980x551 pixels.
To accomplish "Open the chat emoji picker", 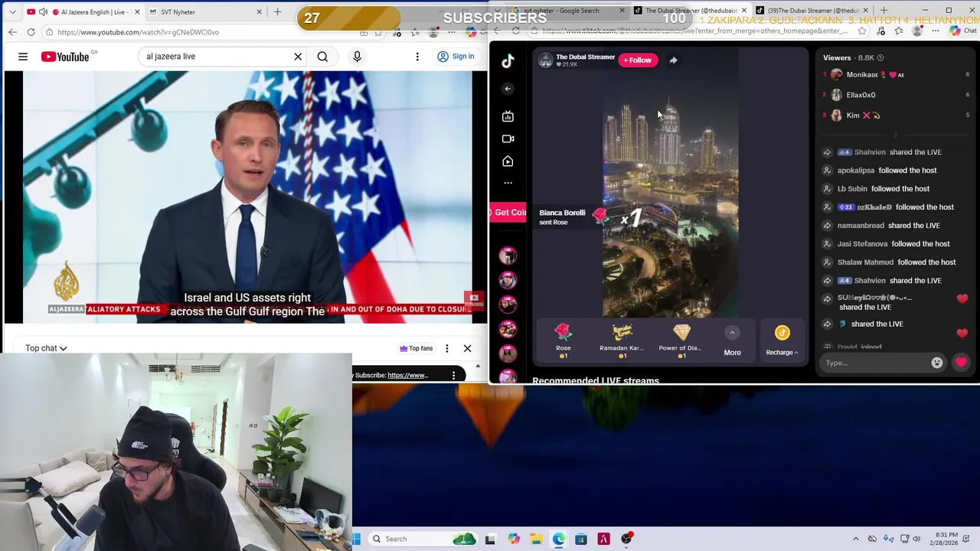I will [937, 363].
